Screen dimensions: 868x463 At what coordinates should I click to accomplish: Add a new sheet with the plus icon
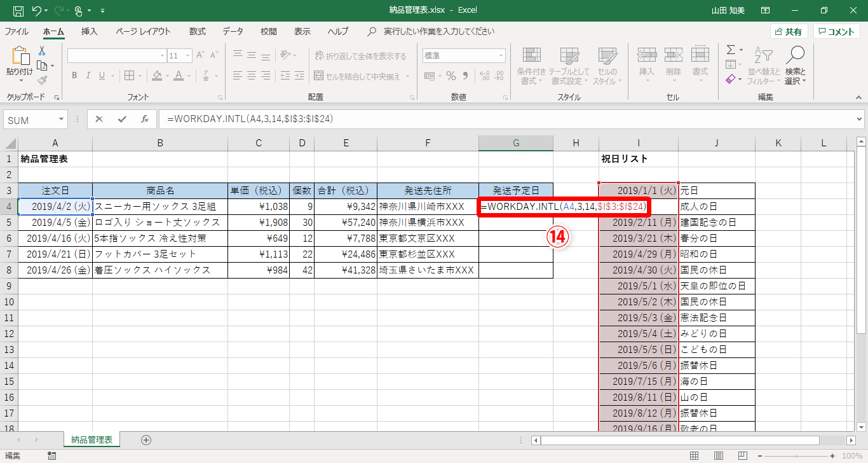(x=146, y=439)
